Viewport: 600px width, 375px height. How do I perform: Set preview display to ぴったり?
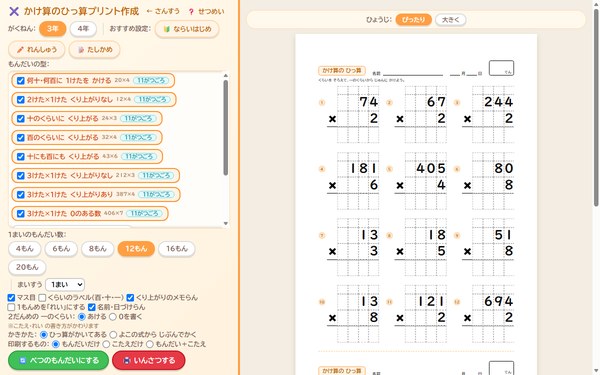[x=413, y=20]
